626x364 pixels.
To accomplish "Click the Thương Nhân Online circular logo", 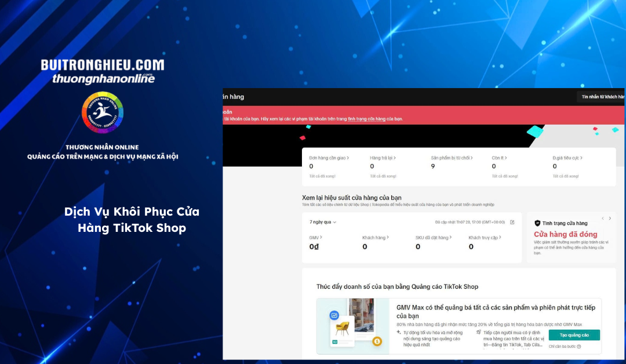I will pos(103,112).
